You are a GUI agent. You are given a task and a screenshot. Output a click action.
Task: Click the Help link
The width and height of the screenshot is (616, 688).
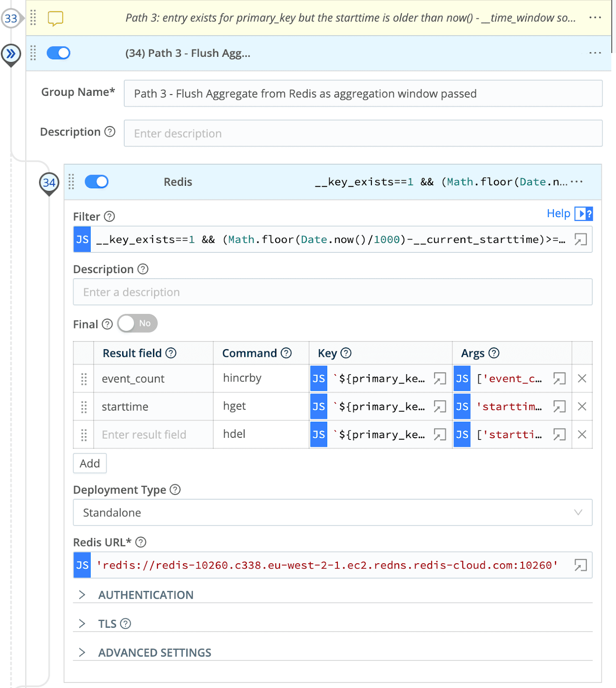(x=558, y=214)
